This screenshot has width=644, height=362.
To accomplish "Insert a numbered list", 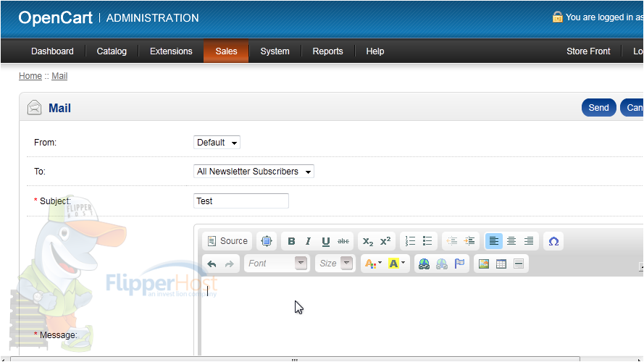I will pyautogui.click(x=410, y=241).
